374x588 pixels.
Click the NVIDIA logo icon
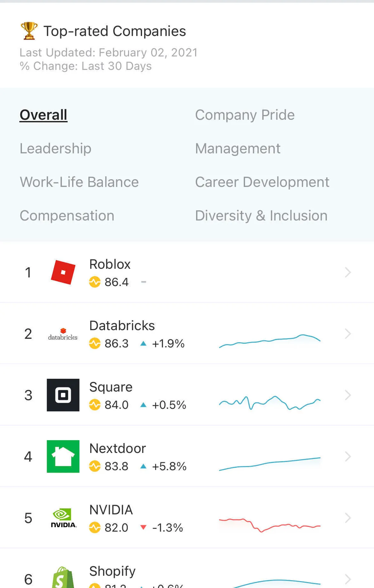click(63, 518)
